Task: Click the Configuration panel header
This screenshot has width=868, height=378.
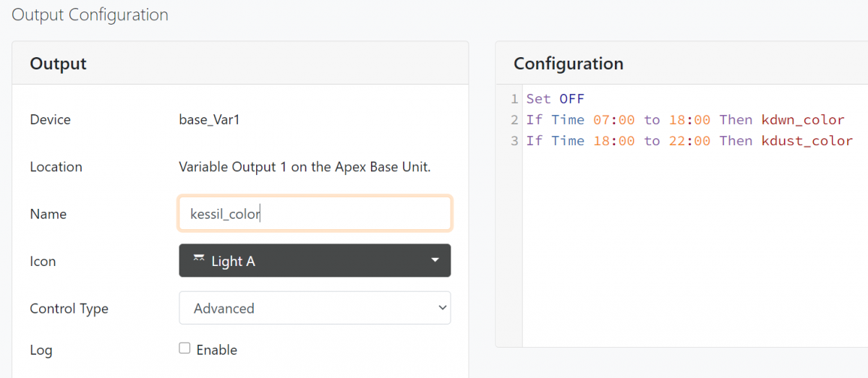Action: [681, 64]
